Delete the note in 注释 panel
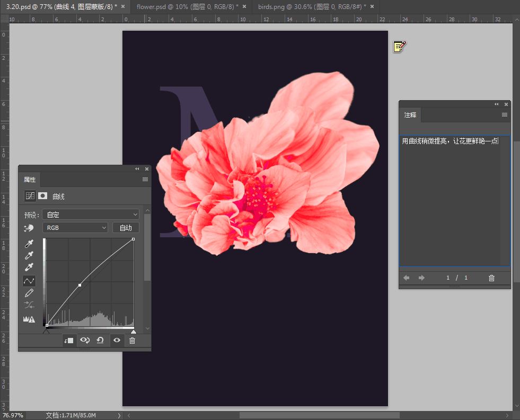Screen dimensions: 520x420 coord(491,278)
